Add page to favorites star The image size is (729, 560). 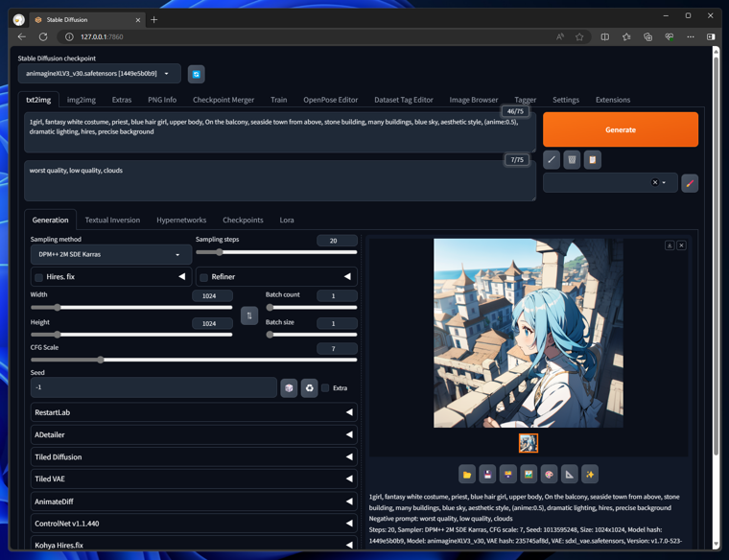579,36
